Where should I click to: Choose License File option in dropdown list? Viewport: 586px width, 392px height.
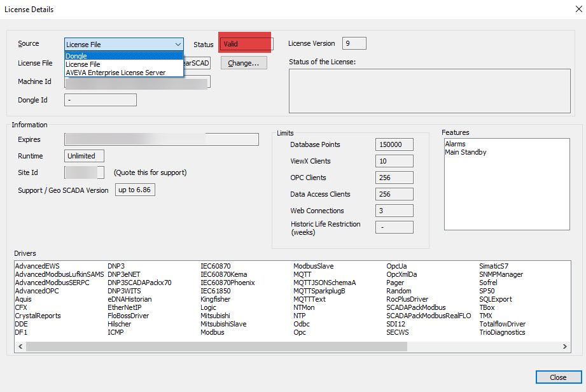coord(123,64)
